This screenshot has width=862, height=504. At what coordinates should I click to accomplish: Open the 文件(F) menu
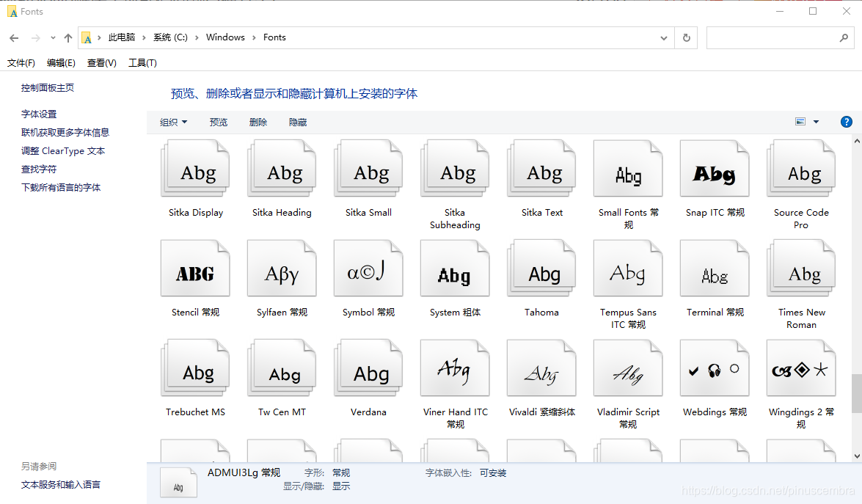click(21, 62)
